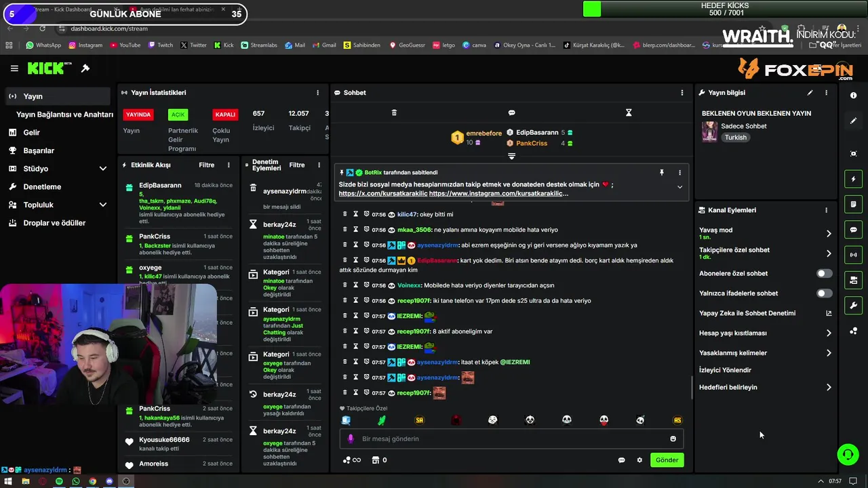
Task: Open the Yayın bilgisi panel three-dot menu
Action: 826,93
